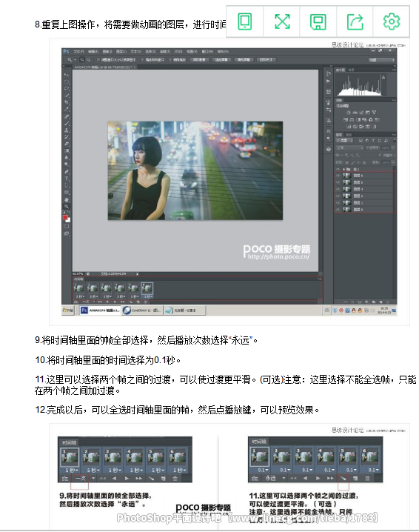Check the 调整窗口大小以满屏显示 checkbox
The height and width of the screenshot is (532, 419).
(x=98, y=60)
